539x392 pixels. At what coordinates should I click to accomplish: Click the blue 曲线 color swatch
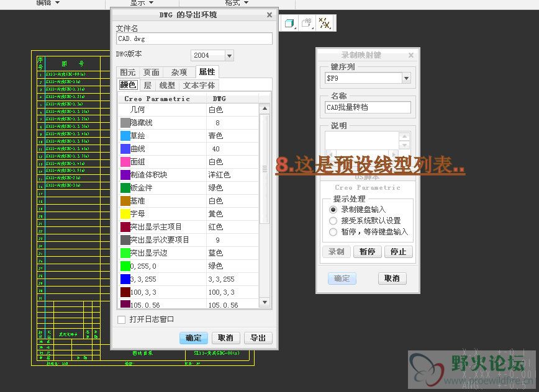(125, 149)
